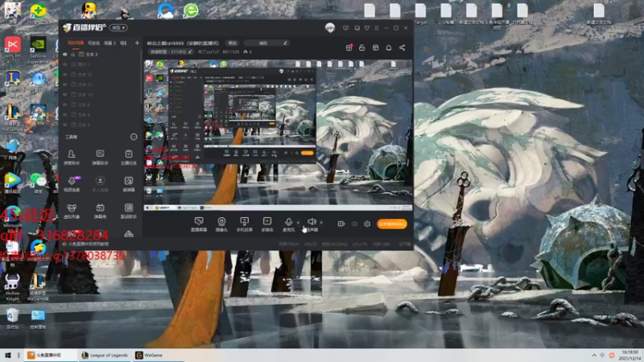Click the user avatar in title bar
This screenshot has width=644, height=362.
[x=330, y=27]
